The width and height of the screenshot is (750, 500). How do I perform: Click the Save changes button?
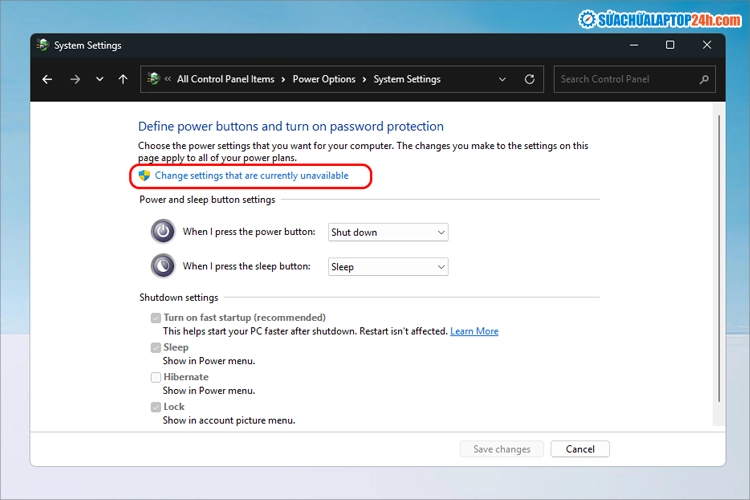click(x=502, y=449)
